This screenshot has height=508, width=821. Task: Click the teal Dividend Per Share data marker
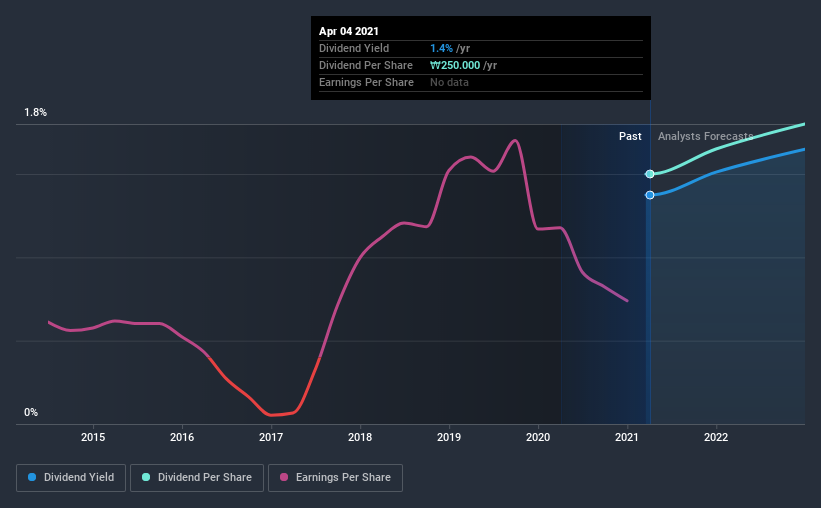pos(650,174)
